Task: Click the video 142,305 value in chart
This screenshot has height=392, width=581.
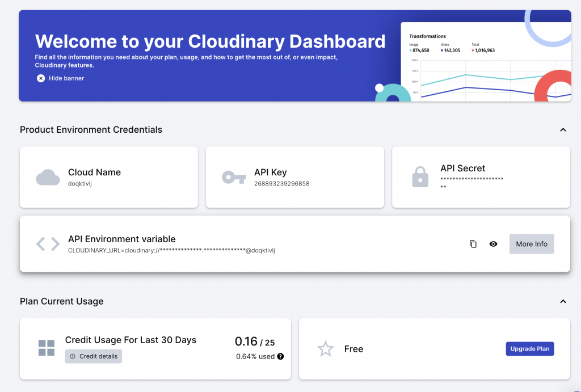Action: click(452, 50)
